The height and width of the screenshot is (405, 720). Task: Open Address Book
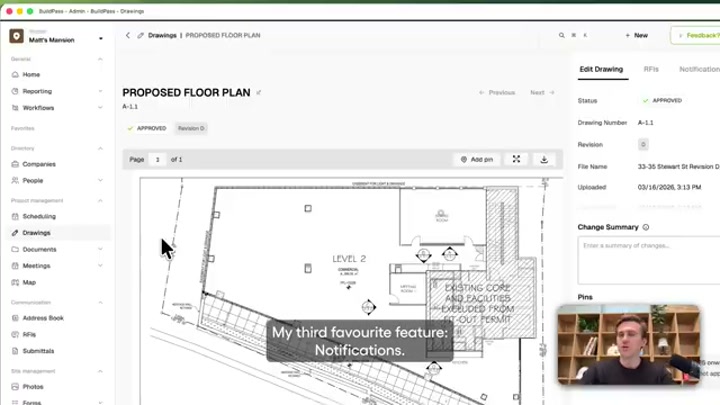(x=43, y=318)
